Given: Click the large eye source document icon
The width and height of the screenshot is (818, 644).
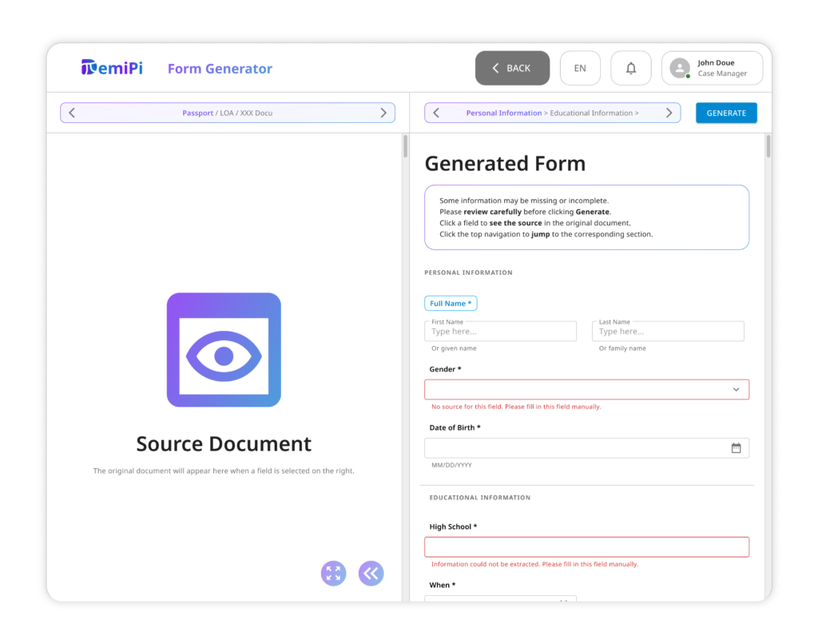Looking at the screenshot, I should (x=224, y=350).
